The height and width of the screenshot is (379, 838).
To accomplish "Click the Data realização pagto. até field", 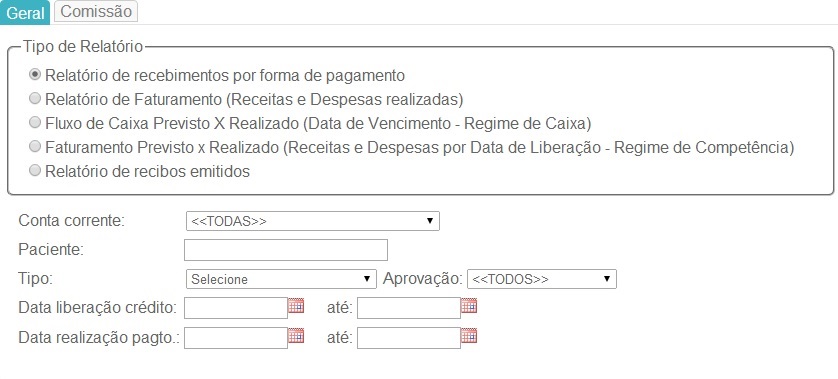I will tap(409, 338).
